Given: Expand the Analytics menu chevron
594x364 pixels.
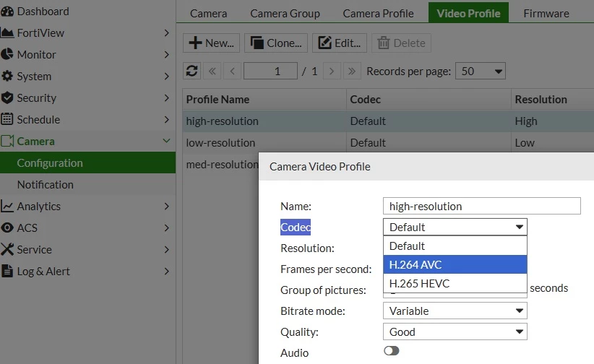Looking at the screenshot, I should click(166, 206).
